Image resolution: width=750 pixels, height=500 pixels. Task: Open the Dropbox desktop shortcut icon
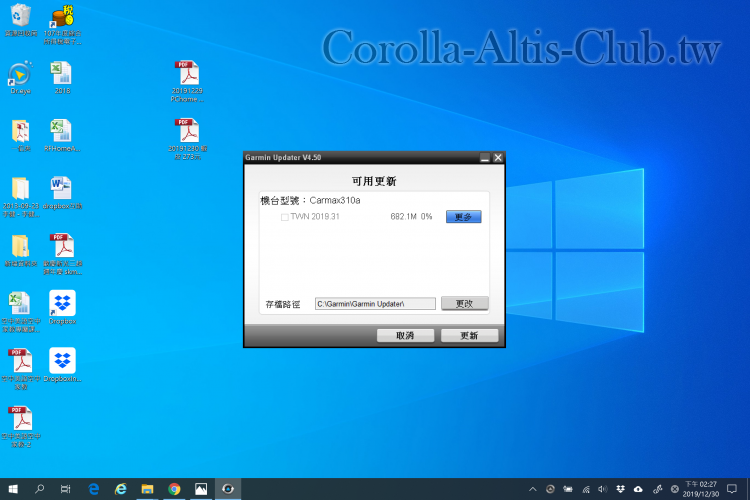click(62, 304)
